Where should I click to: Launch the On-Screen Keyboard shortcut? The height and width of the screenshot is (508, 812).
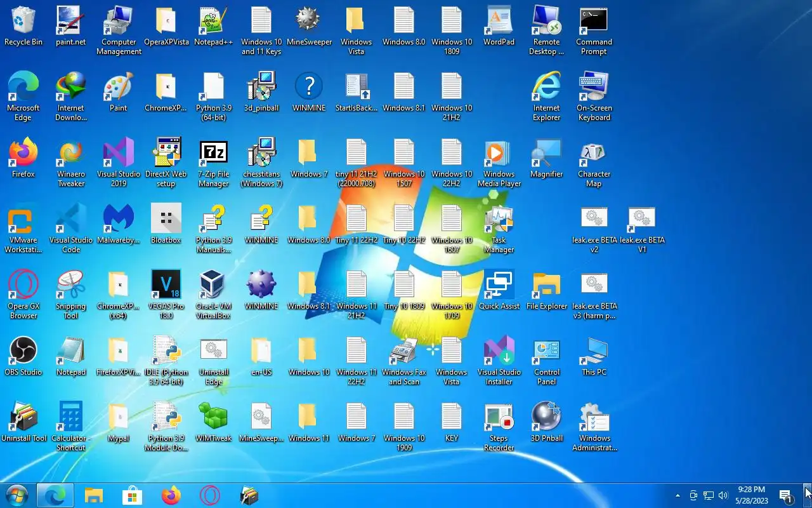pos(594,97)
